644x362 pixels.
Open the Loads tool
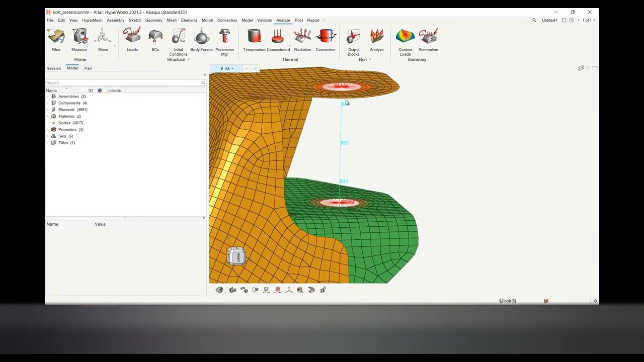(x=132, y=40)
